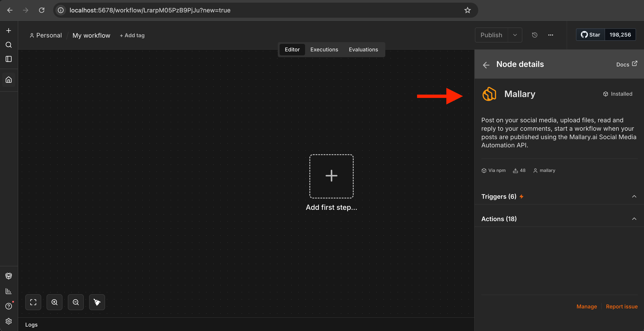Open the help question mark icon
Screen dimensions: 644x331
point(8,306)
